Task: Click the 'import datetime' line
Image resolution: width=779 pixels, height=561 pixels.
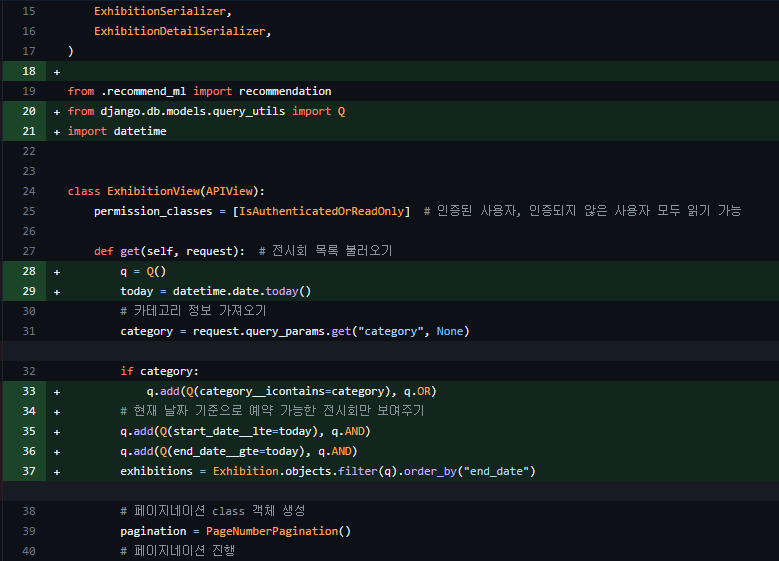Action: click(x=117, y=131)
